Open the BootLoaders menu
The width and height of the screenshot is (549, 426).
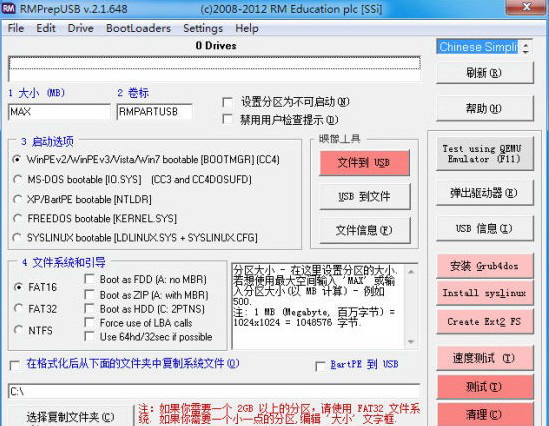(x=138, y=28)
